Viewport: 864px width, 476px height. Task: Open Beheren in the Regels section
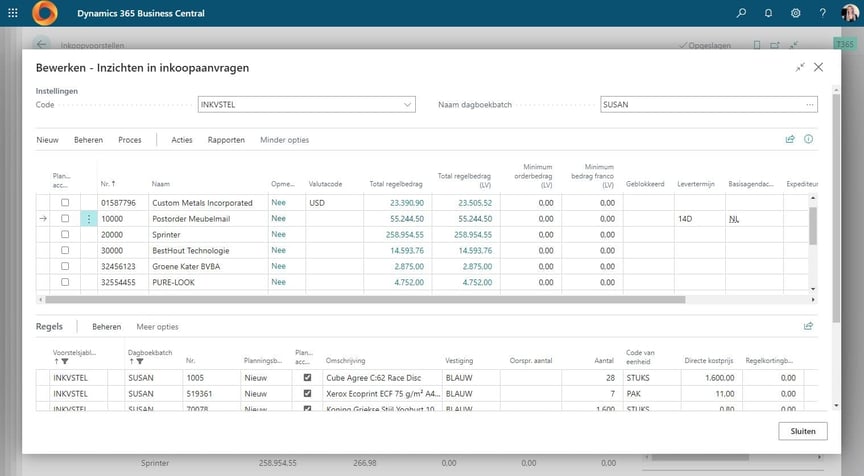pos(106,327)
